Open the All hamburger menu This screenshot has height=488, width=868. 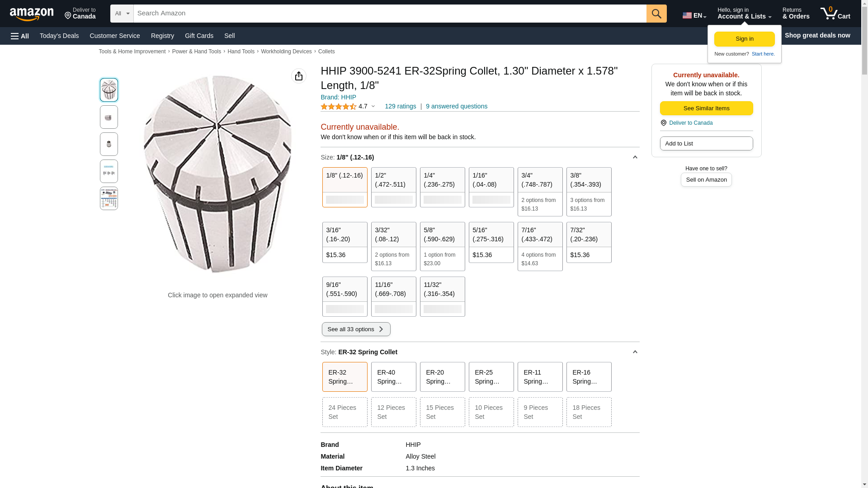20,36
